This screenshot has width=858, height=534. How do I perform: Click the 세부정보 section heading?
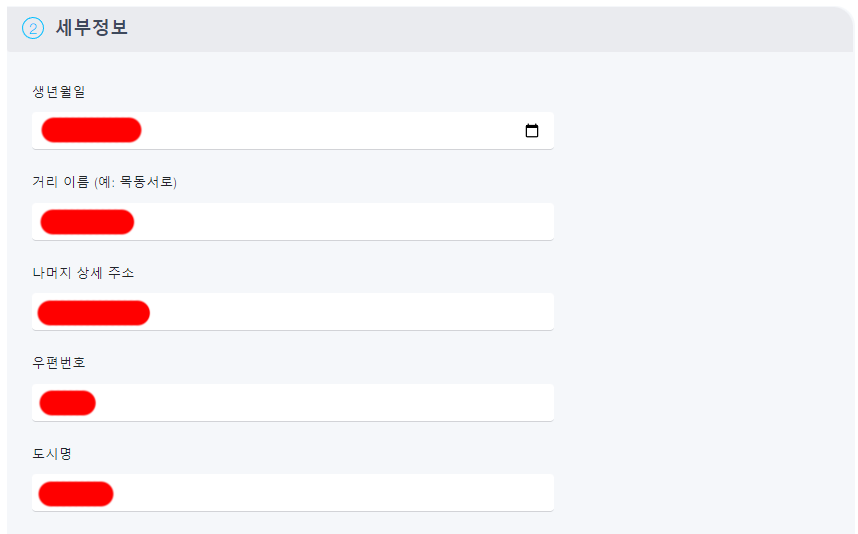pyautogui.click(x=92, y=27)
